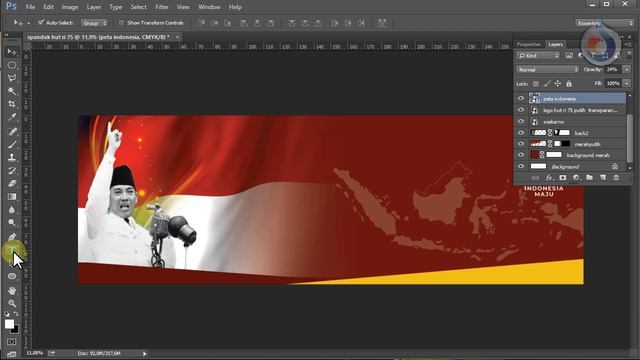Select the Blur tool
The image size is (640, 360).
12,210
